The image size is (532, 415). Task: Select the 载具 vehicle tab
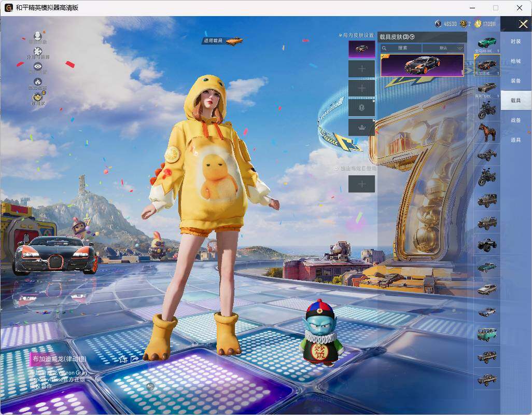tap(516, 101)
